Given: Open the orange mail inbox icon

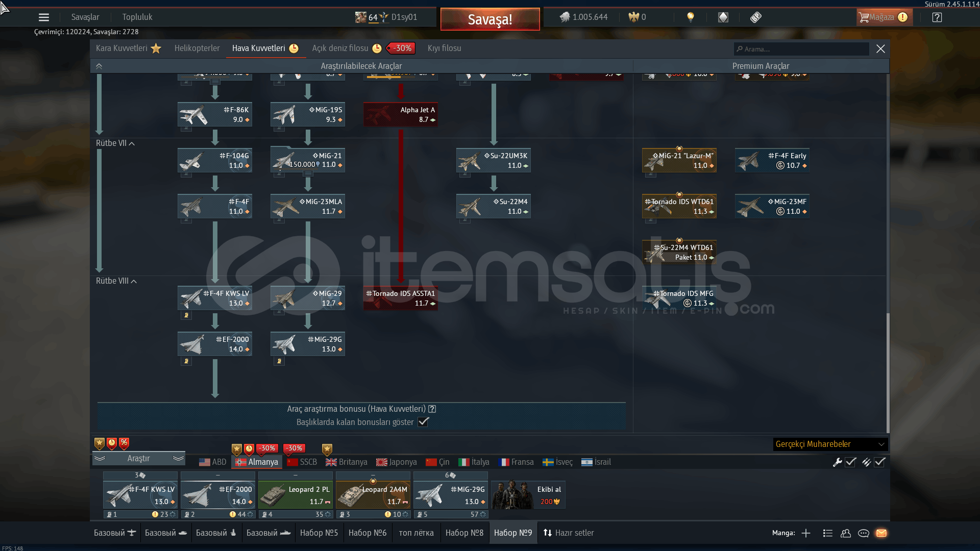Looking at the screenshot, I should (x=881, y=533).
